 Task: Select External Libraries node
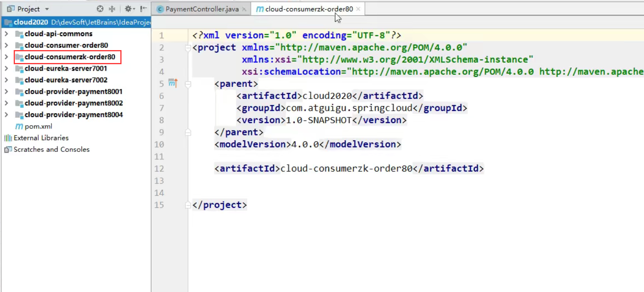41,138
